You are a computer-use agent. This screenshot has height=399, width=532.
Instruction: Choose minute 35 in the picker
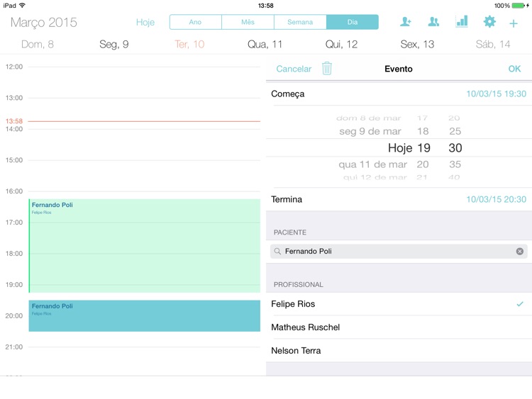pyautogui.click(x=455, y=164)
